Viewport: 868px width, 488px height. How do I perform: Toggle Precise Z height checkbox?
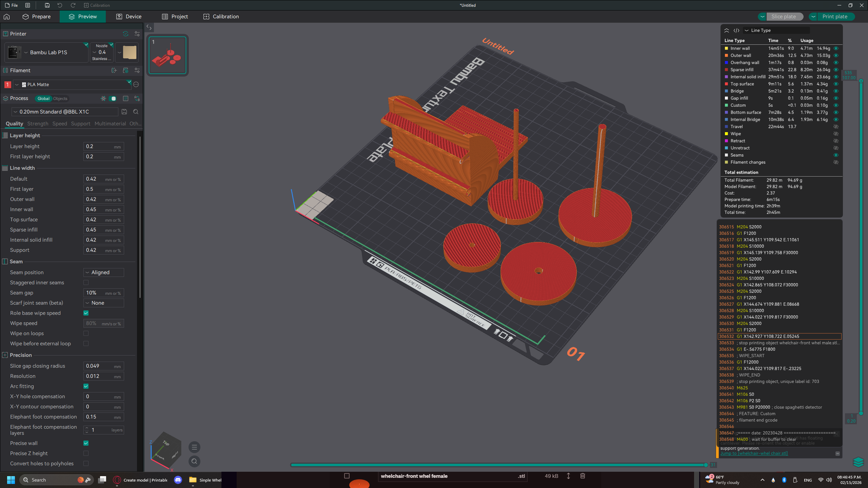point(86,453)
